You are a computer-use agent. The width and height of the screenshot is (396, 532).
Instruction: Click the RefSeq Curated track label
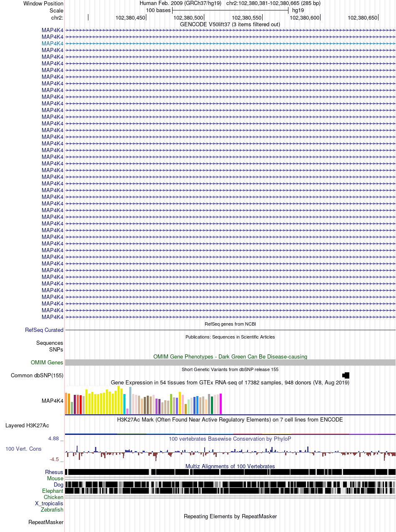[44, 330]
